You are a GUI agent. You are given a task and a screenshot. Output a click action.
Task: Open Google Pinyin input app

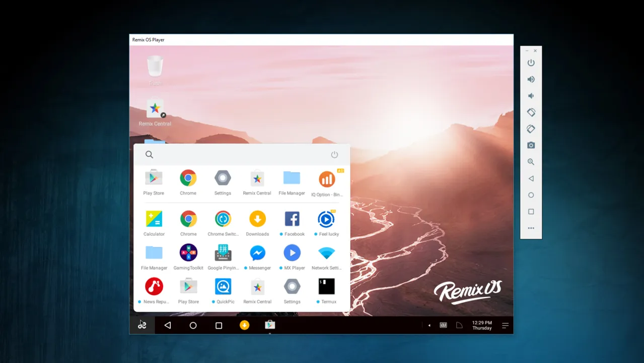point(223,253)
